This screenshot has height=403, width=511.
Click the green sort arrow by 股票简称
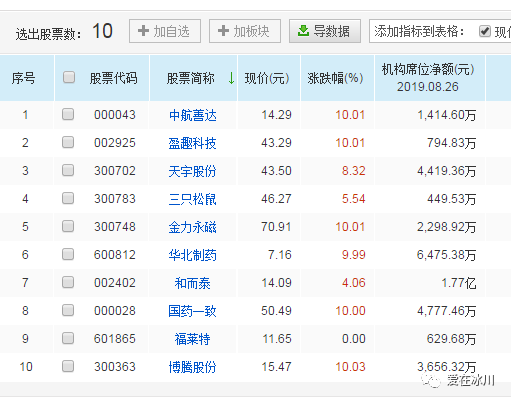pos(231,78)
